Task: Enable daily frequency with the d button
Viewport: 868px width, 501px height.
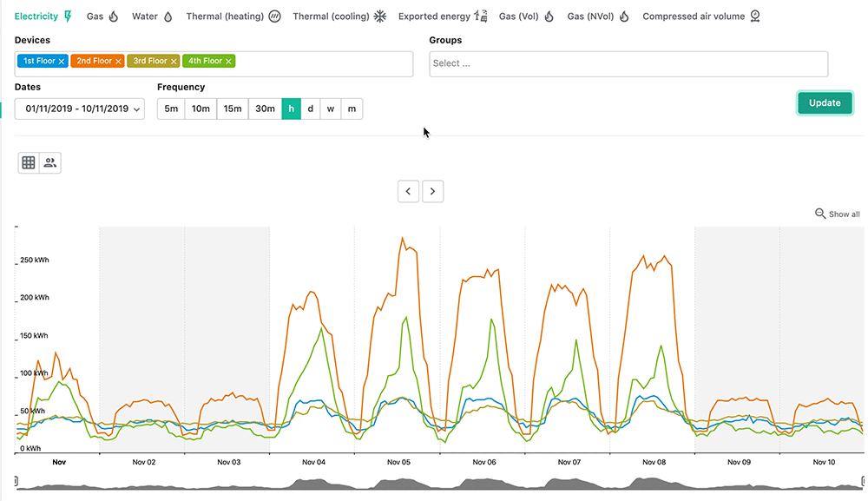Action: [311, 109]
